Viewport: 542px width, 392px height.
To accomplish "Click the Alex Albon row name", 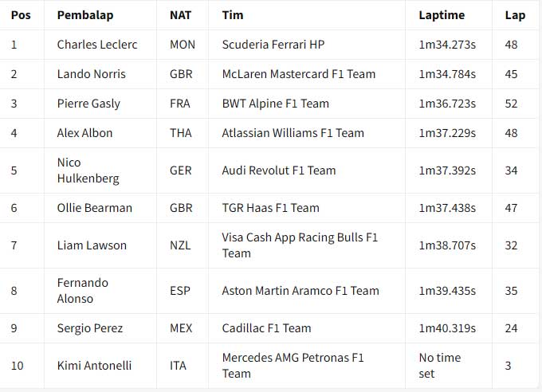I will click(x=85, y=133).
